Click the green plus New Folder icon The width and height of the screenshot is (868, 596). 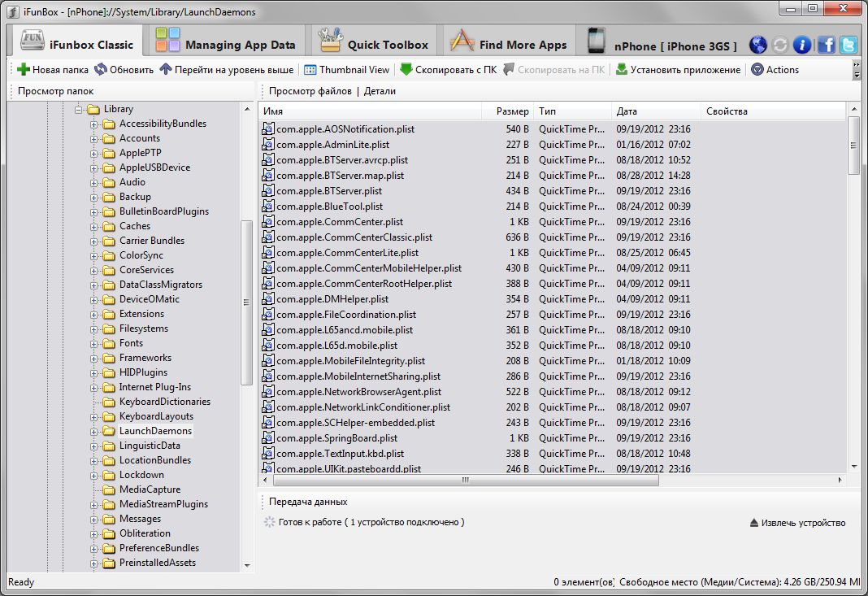[x=24, y=70]
